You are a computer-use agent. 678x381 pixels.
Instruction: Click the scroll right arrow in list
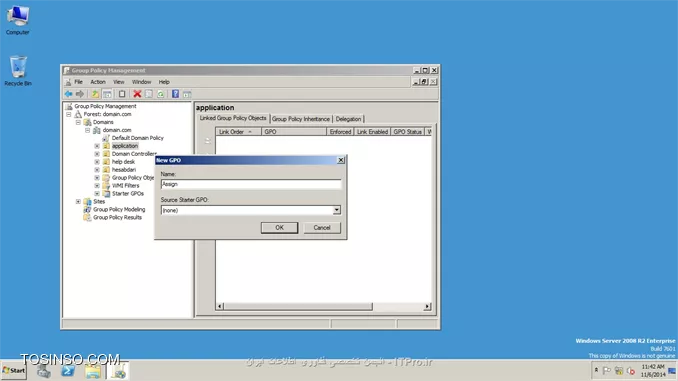point(427,306)
